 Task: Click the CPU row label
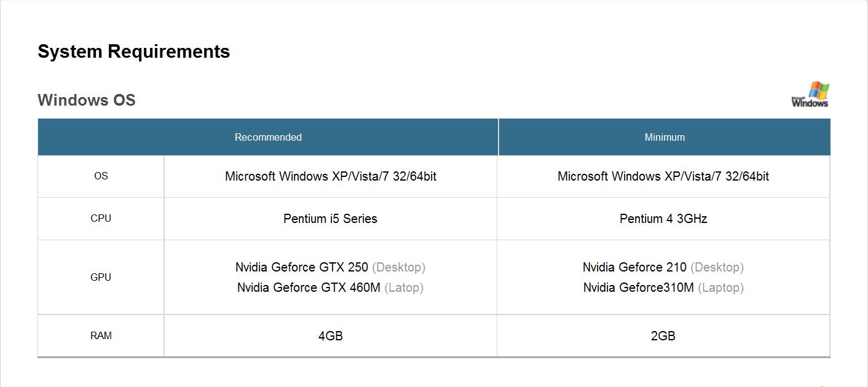[101, 218]
